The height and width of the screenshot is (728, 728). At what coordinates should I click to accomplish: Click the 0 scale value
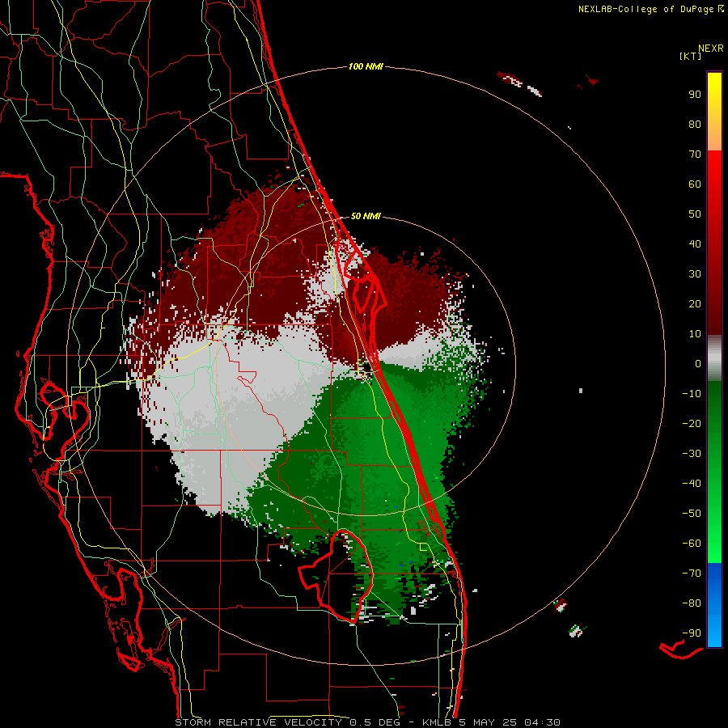(x=698, y=363)
